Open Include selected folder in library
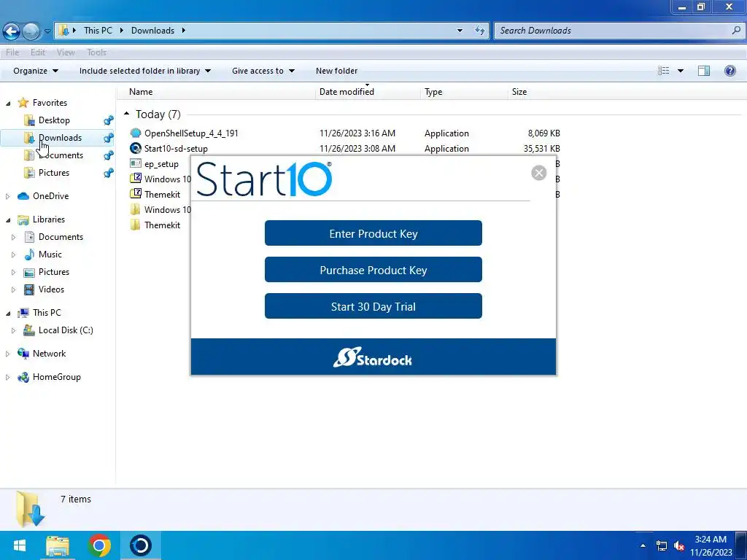This screenshot has width=747, height=560. pos(145,71)
